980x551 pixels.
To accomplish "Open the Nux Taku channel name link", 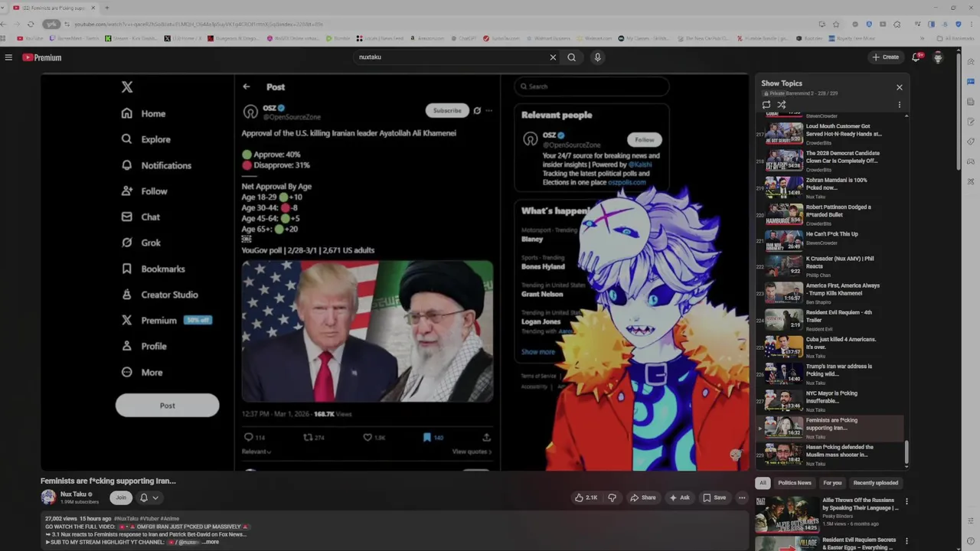I will 73,494.
